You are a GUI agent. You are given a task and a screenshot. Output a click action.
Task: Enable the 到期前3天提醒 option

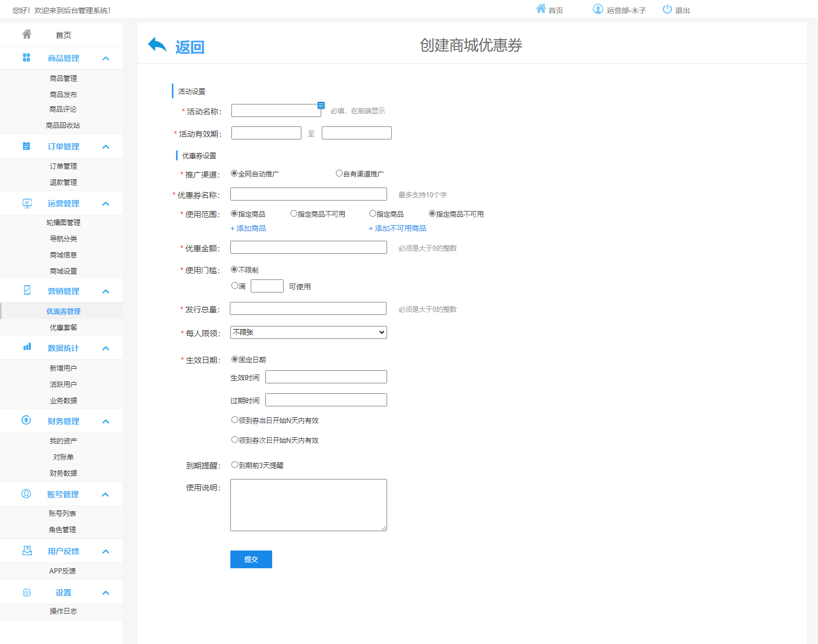click(x=235, y=465)
